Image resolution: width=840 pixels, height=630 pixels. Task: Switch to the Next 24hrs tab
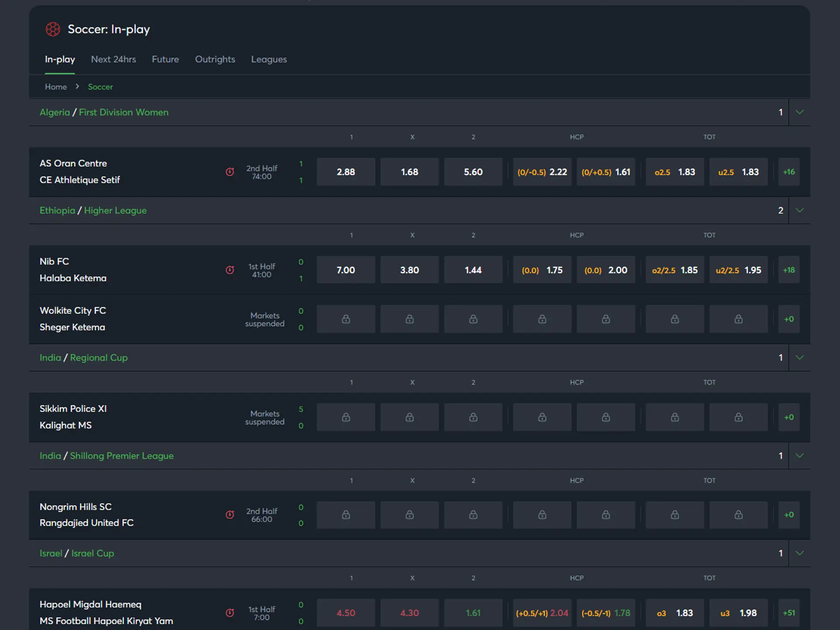pos(113,59)
